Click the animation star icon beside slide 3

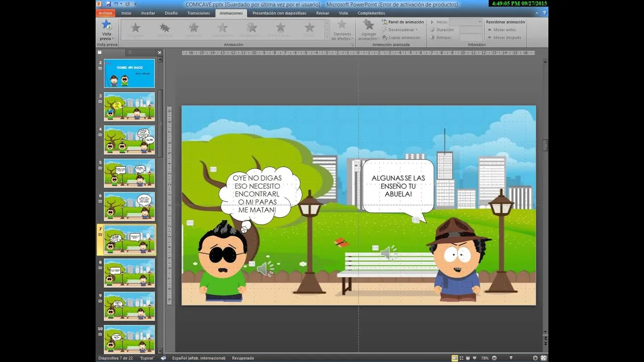coord(100,101)
